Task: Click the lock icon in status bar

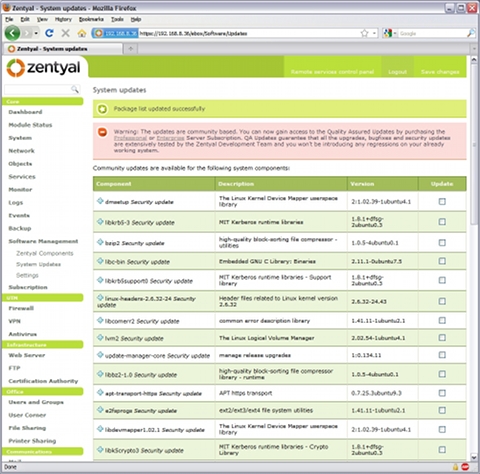Action: click(x=455, y=467)
